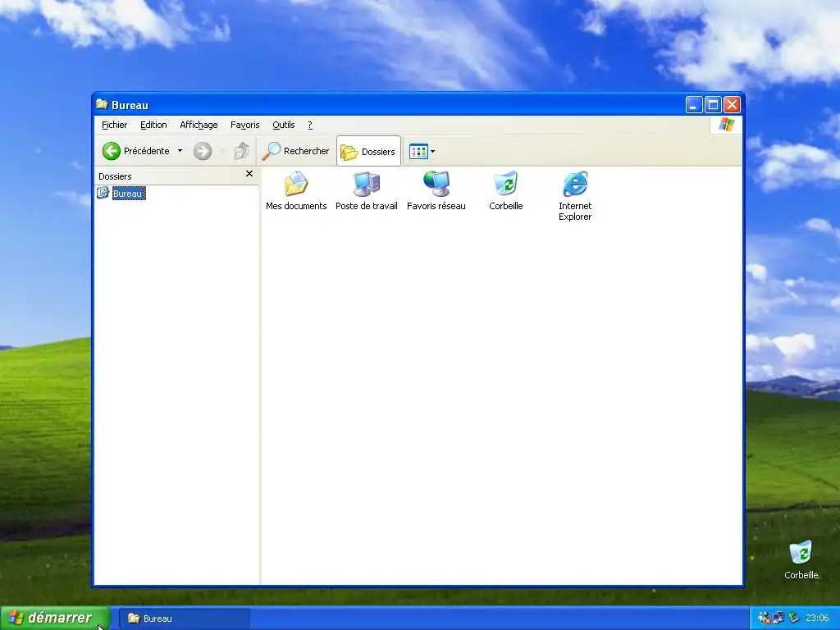Click the Poste de travail label text
840x630 pixels.
click(x=367, y=206)
